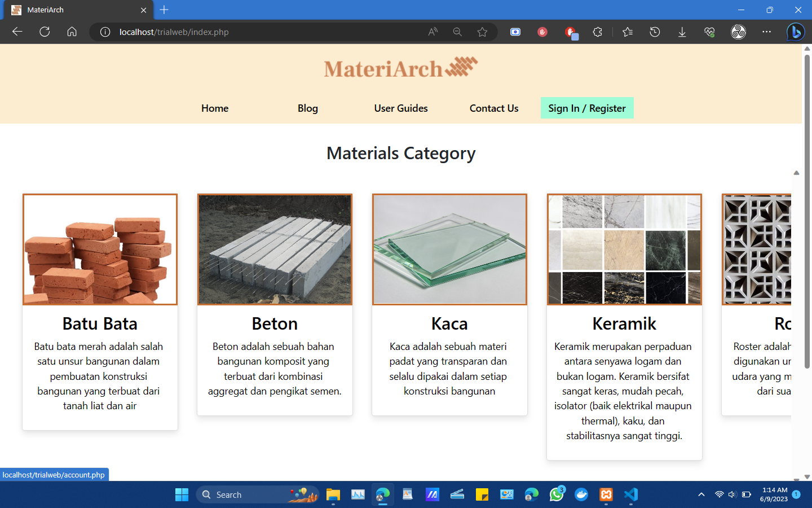Launch Visual Studio Code from the taskbar
Viewport: 812px width, 508px height.
pos(630,494)
